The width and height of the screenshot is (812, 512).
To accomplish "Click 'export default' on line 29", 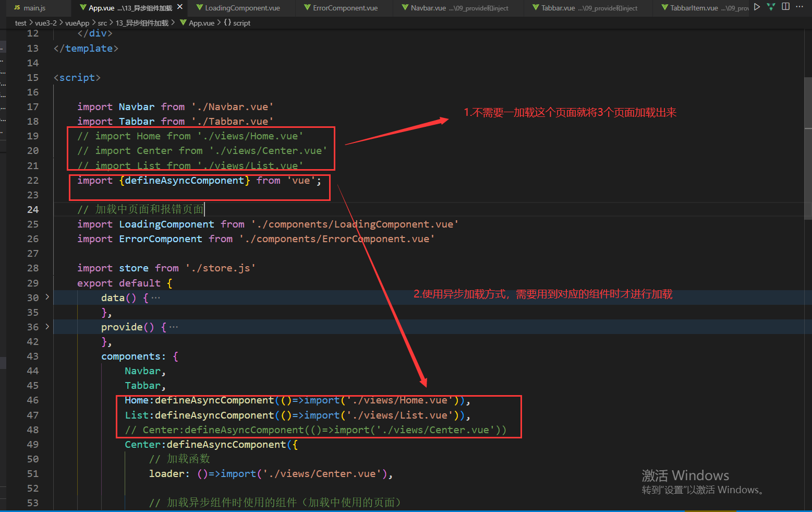I will click(119, 283).
